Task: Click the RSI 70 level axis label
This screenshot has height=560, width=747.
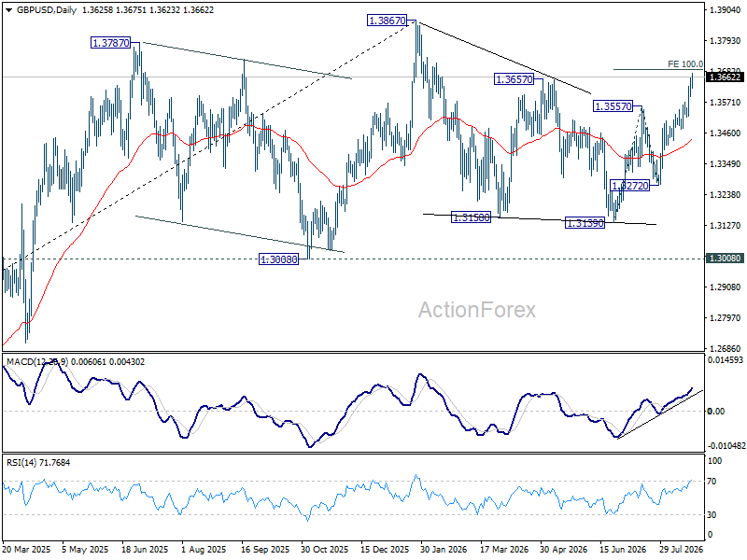Action: (712, 482)
